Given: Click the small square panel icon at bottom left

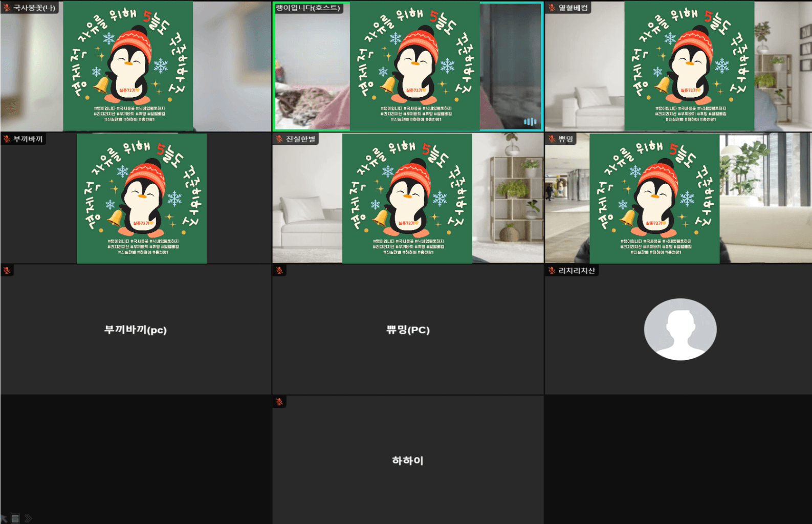Looking at the screenshot, I should click(15, 518).
